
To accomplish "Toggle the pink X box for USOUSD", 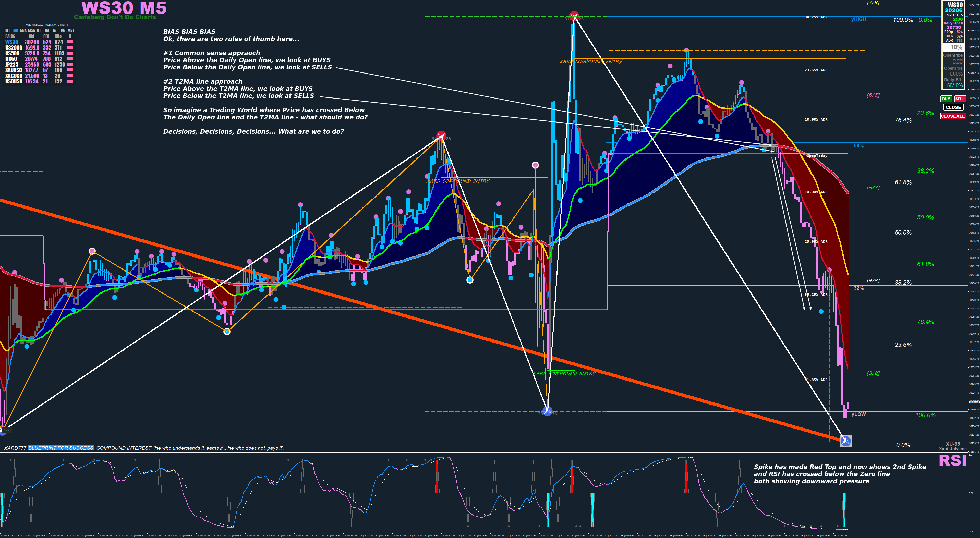I will pos(70,81).
